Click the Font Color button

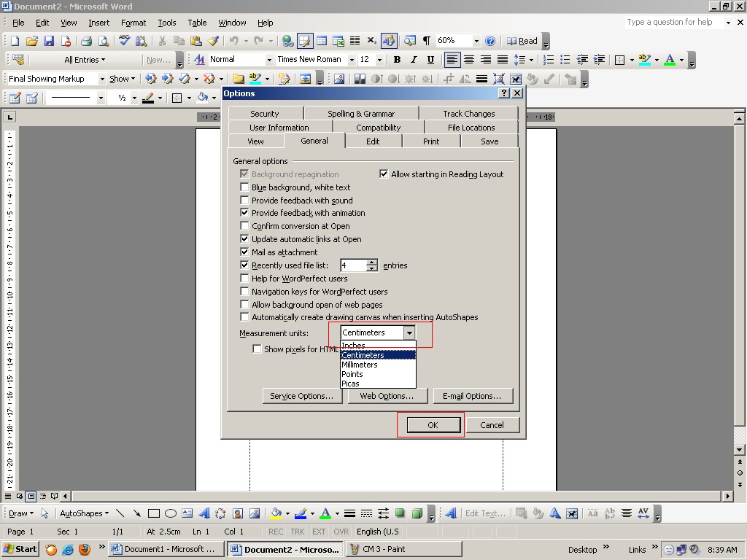pos(670,60)
